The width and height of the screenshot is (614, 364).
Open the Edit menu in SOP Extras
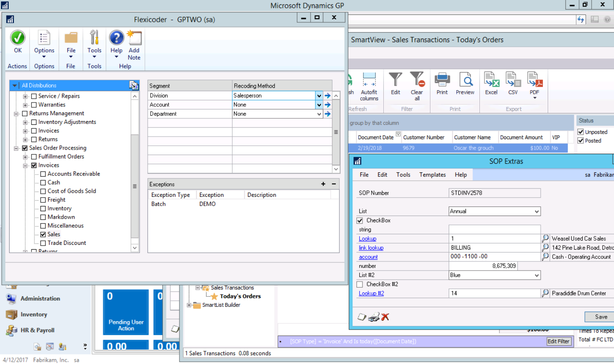[383, 175]
